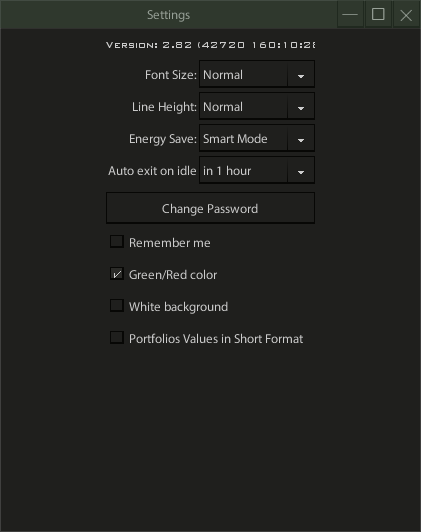The image size is (421, 532).
Task: Enable the Remember me checkbox
Action: (x=117, y=242)
